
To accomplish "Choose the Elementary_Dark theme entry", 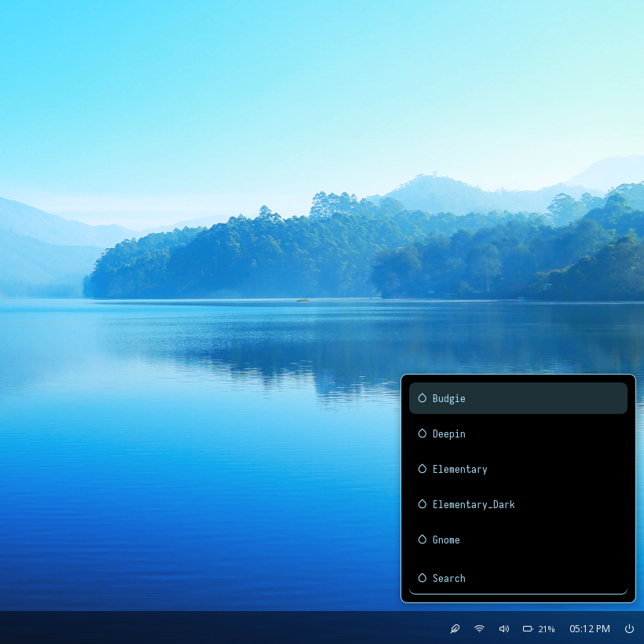I will coord(518,504).
